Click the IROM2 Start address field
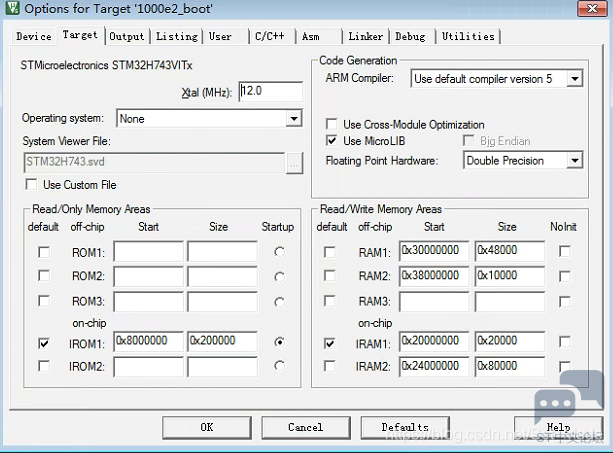This screenshot has height=453, width=613. (149, 367)
